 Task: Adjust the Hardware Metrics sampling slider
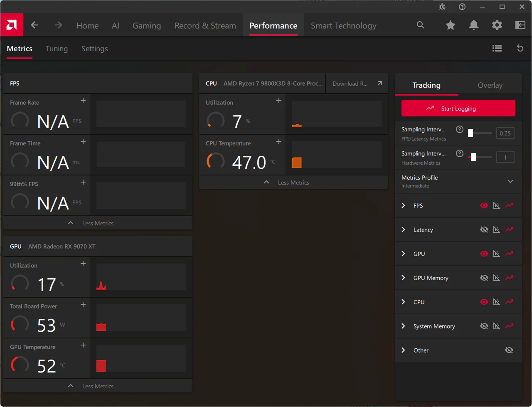(x=473, y=157)
